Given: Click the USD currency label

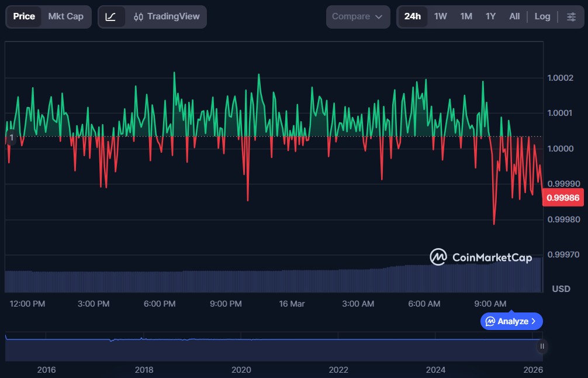Looking at the screenshot, I should [x=561, y=289].
